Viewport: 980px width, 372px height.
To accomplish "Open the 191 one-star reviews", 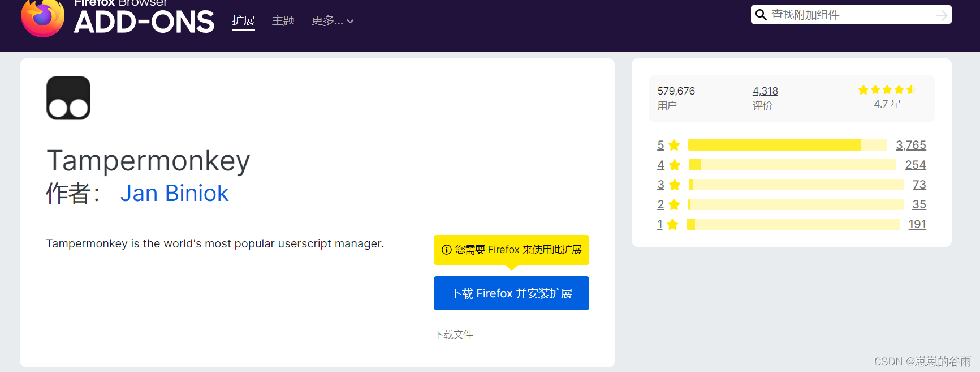I will pyautogui.click(x=917, y=224).
